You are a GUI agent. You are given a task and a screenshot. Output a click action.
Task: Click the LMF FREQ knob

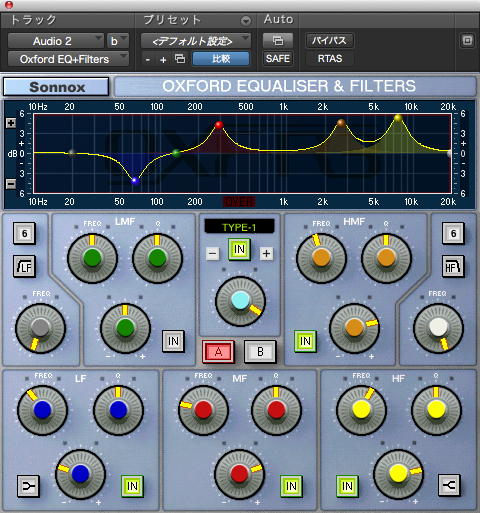[x=92, y=258]
